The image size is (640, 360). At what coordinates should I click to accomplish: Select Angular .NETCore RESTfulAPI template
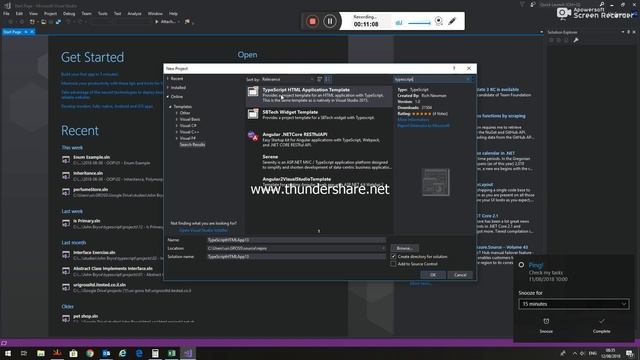pos(319,140)
